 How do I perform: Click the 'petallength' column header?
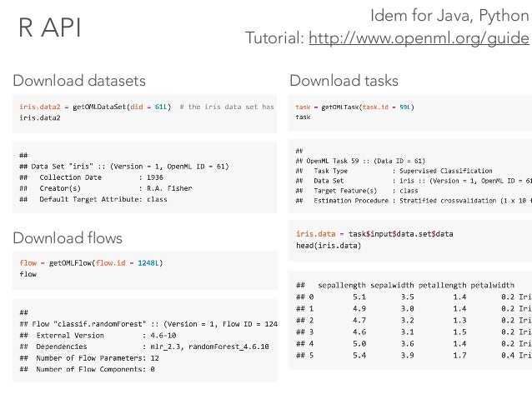[442, 285]
